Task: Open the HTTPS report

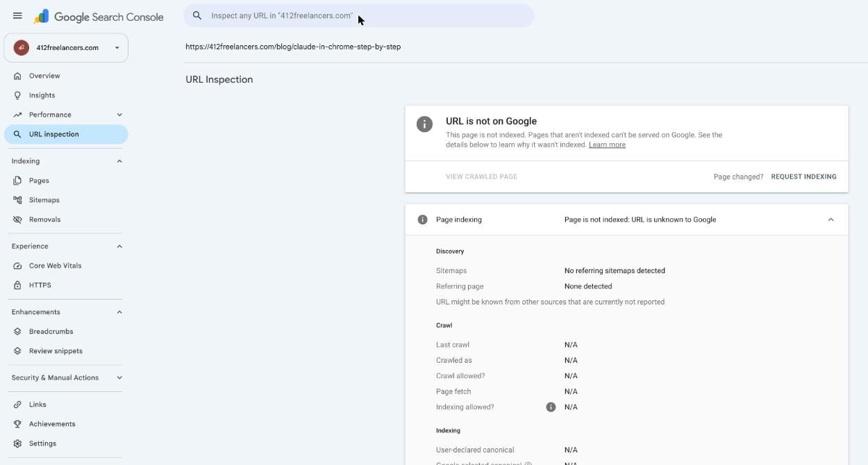Action: pos(66,285)
